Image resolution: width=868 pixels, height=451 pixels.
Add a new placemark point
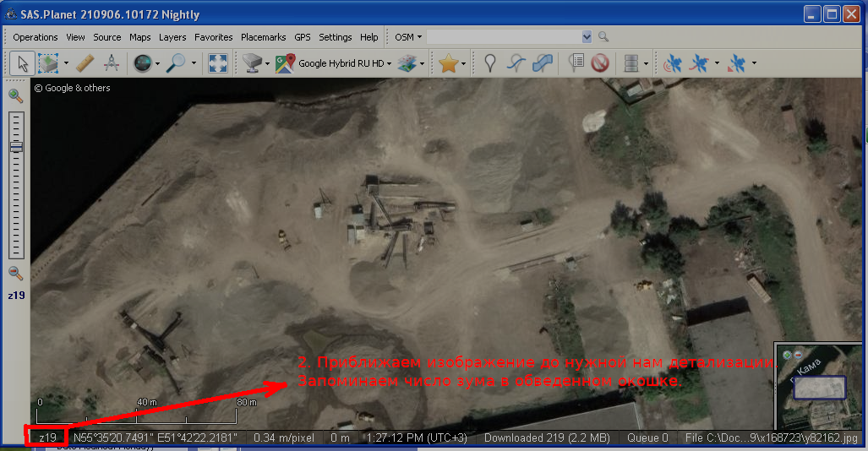coord(489,63)
